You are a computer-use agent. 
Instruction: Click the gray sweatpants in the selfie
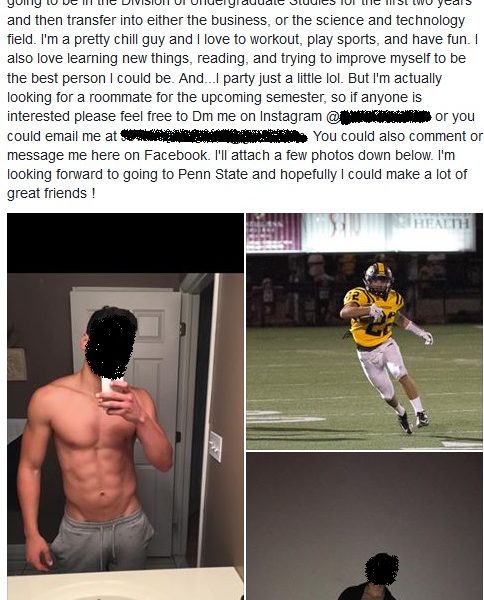[x=101, y=540]
